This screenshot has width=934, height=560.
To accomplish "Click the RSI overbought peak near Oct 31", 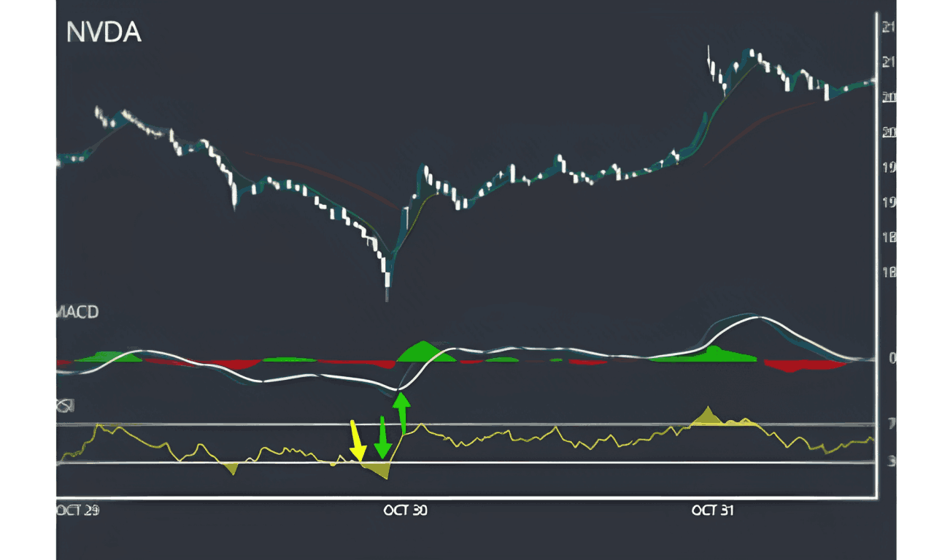I will click(x=706, y=413).
